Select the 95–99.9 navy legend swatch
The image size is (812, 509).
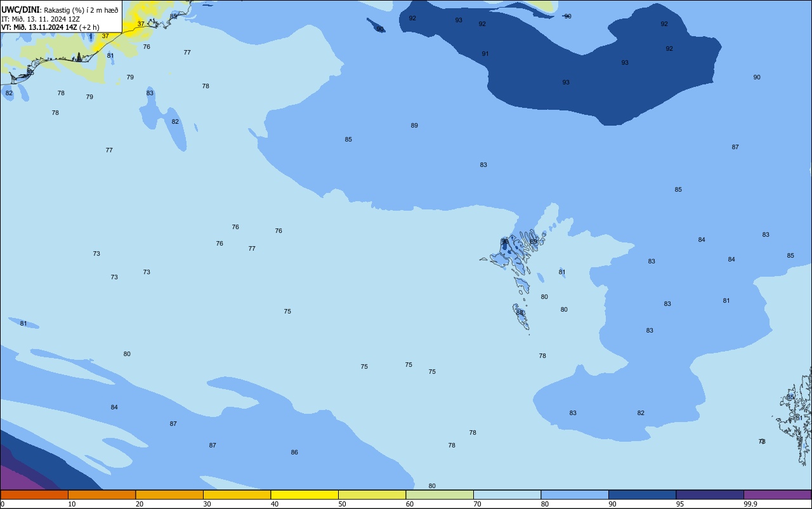tap(710, 494)
